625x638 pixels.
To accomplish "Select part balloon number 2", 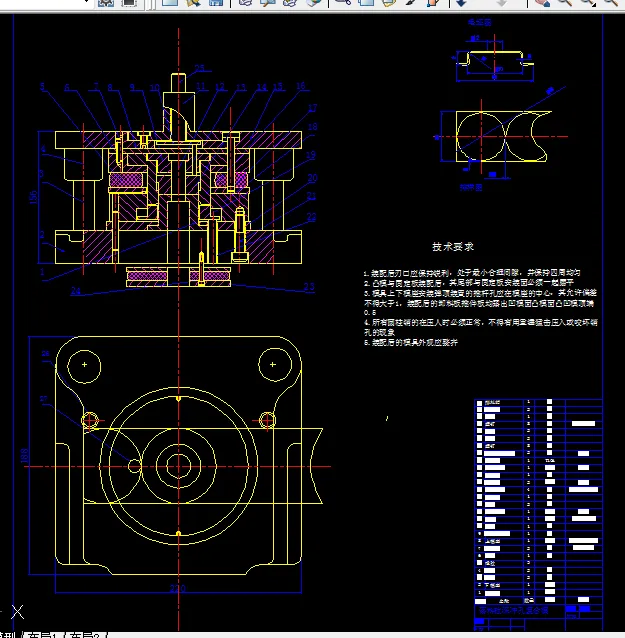I will point(42,235).
